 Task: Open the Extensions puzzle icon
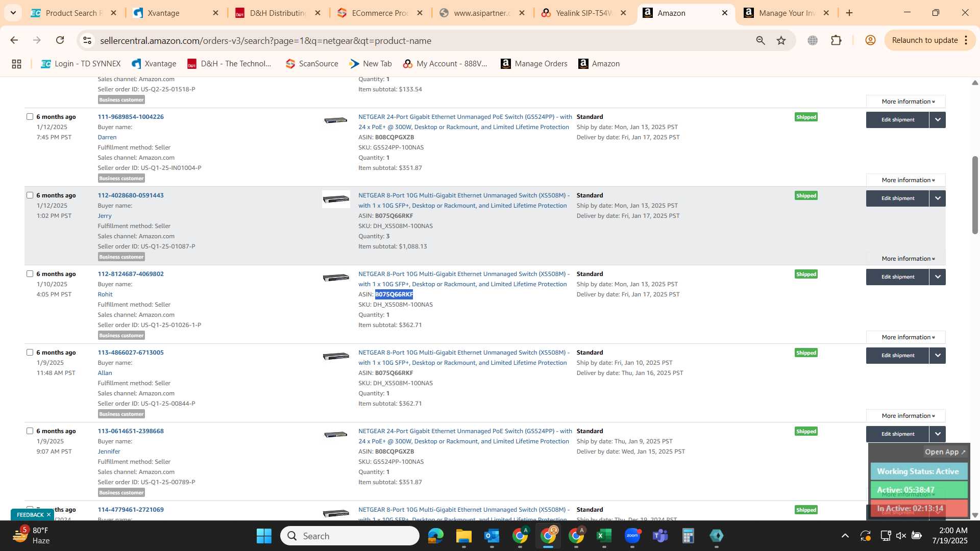tap(836, 40)
